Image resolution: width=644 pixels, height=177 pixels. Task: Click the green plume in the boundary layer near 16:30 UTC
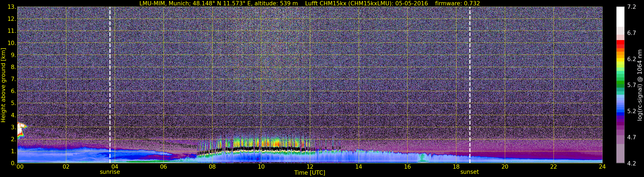tap(423, 157)
